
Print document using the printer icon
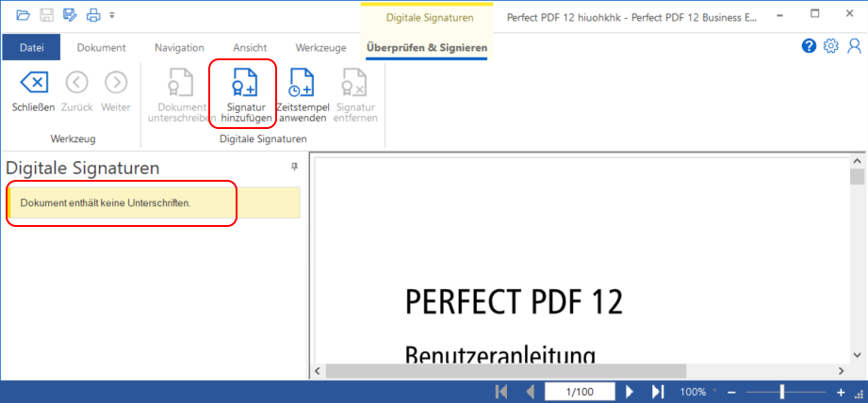(93, 15)
